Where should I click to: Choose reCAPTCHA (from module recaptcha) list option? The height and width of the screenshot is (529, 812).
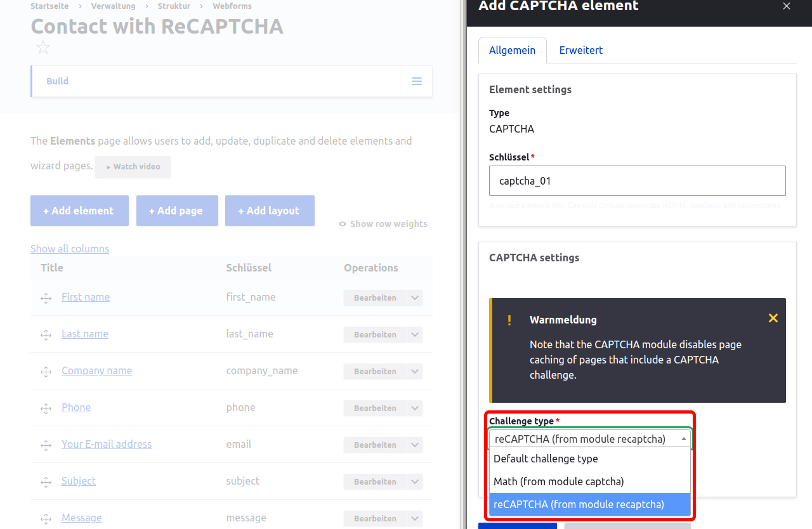(x=590, y=504)
